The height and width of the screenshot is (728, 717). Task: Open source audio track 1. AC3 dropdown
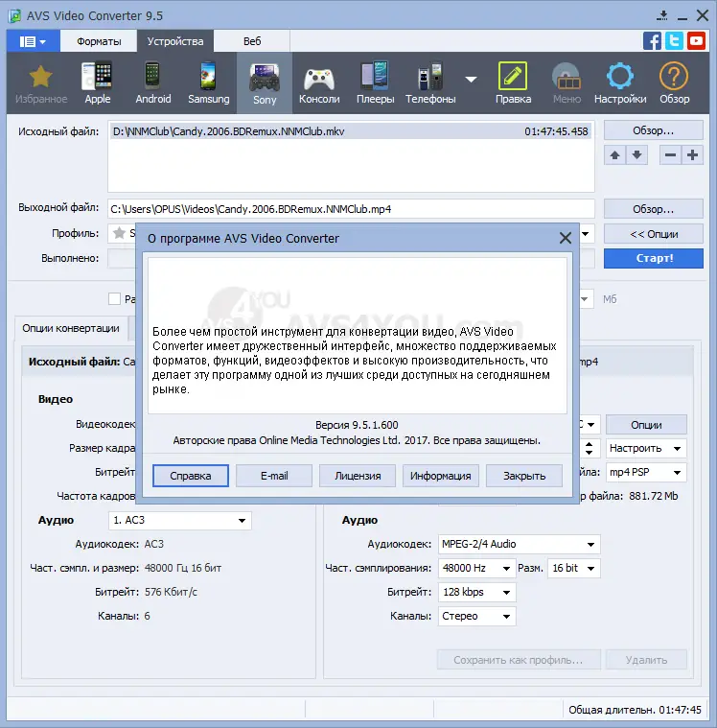point(180,521)
